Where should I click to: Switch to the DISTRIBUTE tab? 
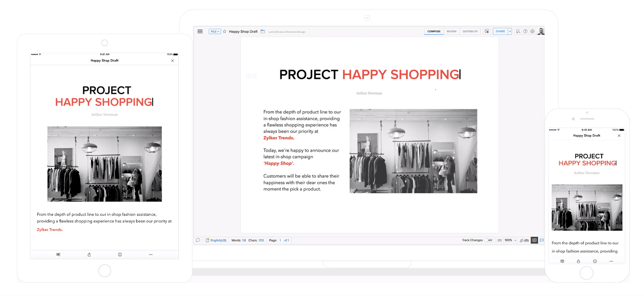pyautogui.click(x=470, y=31)
